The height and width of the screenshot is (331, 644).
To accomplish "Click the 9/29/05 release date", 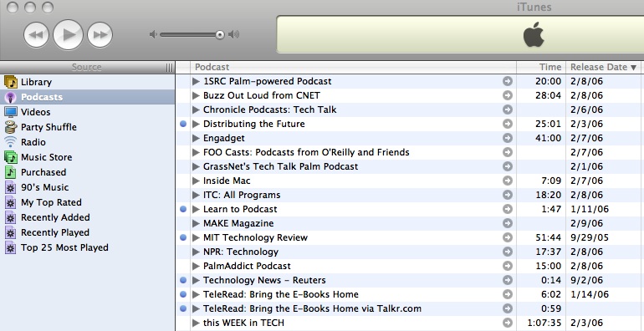I will [x=590, y=237].
